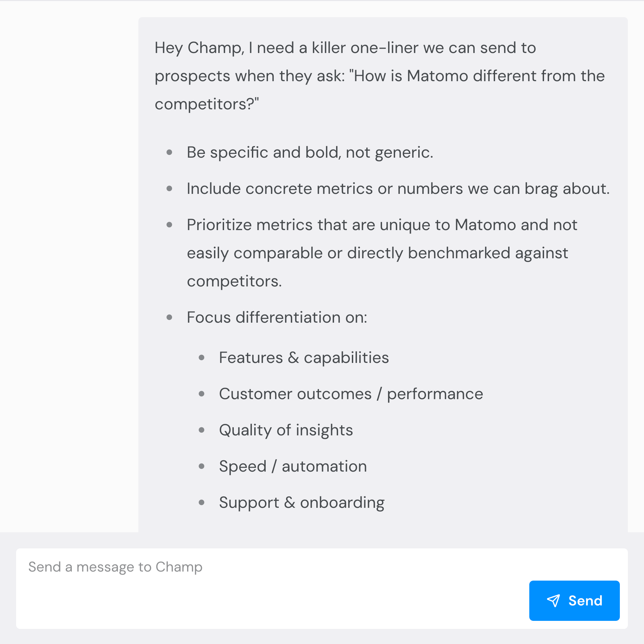Select 'Be specific and bold' bullet text
Viewport: 644px width, 644px height.
coord(310,153)
